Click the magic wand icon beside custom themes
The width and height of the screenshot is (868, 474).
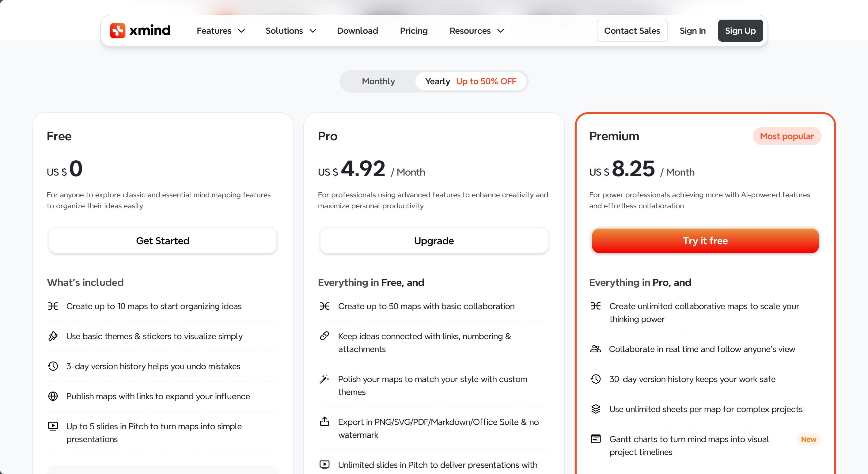pyautogui.click(x=324, y=379)
